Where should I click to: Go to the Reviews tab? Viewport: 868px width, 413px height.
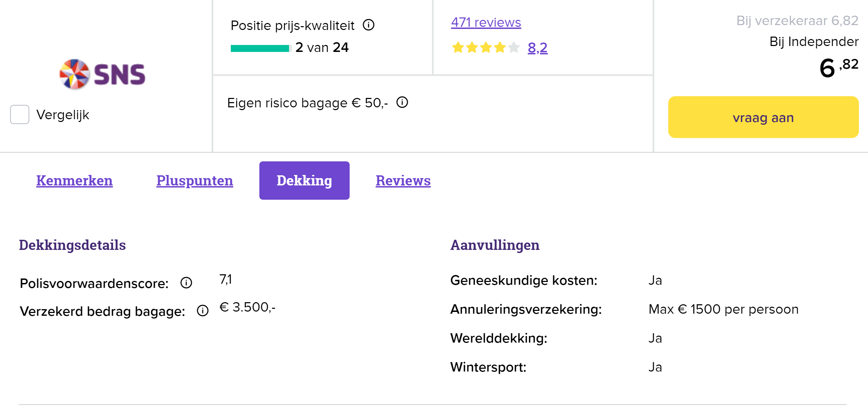(x=403, y=181)
